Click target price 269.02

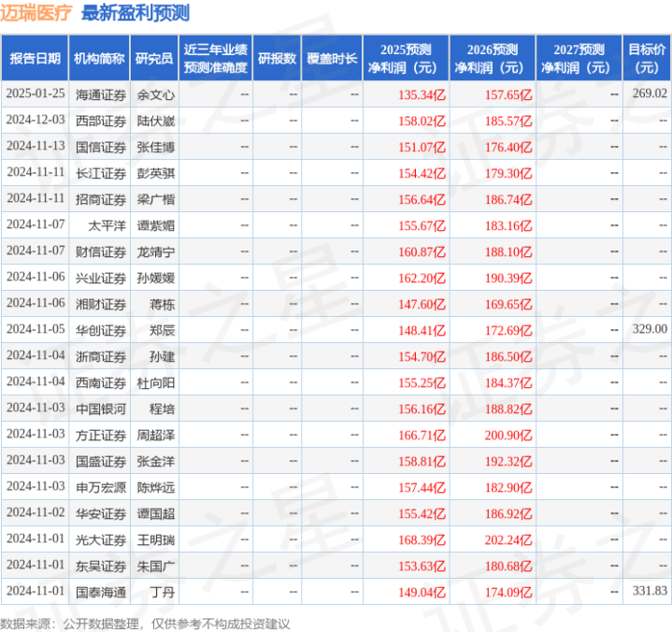pyautogui.click(x=651, y=93)
